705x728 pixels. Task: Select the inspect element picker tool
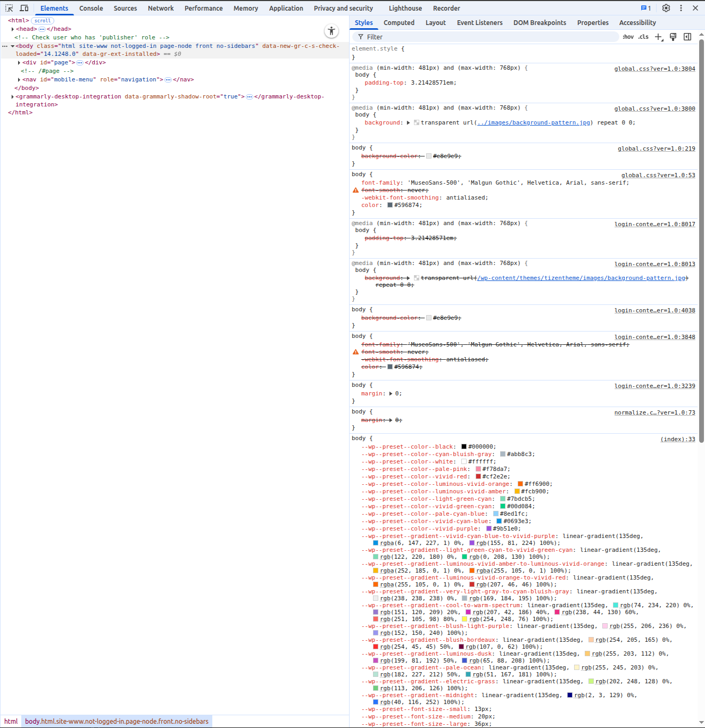(9, 8)
